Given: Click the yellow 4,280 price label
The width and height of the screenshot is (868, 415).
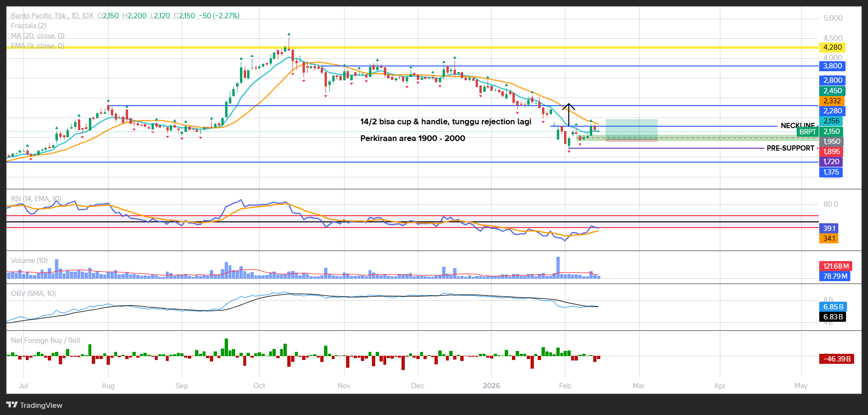Looking at the screenshot, I should click(832, 47).
